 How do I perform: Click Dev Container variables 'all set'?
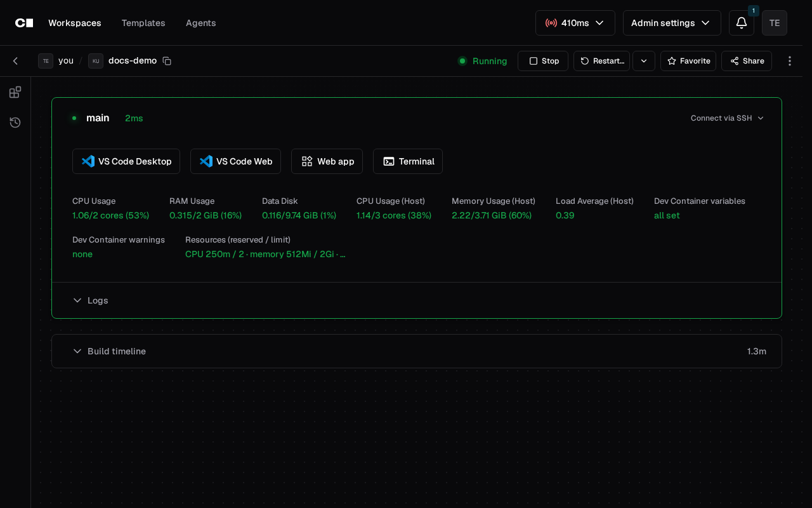click(x=667, y=215)
